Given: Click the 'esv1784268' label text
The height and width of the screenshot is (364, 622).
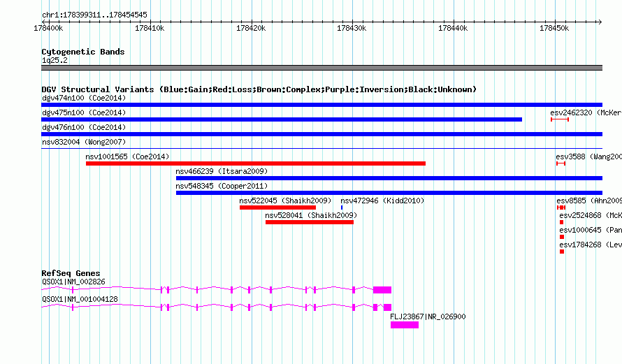Looking at the screenshot, I should pyautogui.click(x=580, y=245).
